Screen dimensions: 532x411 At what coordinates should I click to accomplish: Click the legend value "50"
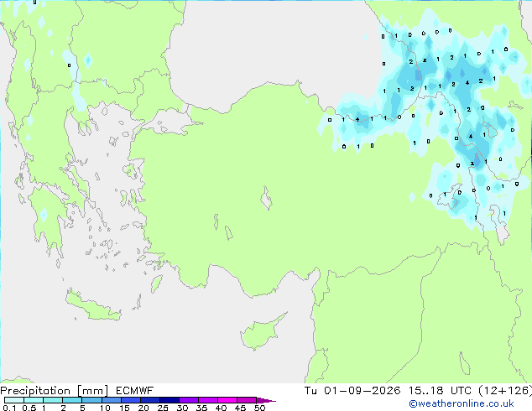259,408
